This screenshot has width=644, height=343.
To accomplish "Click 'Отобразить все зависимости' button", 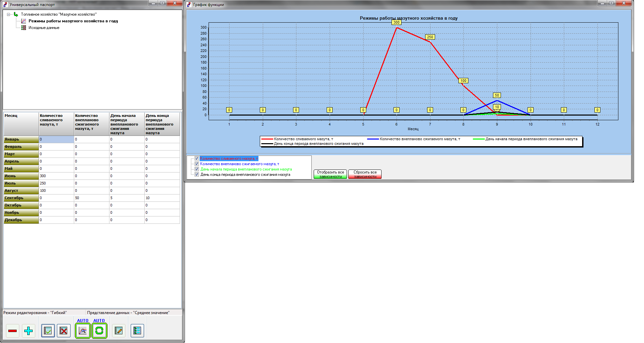I will pyautogui.click(x=330, y=174).
